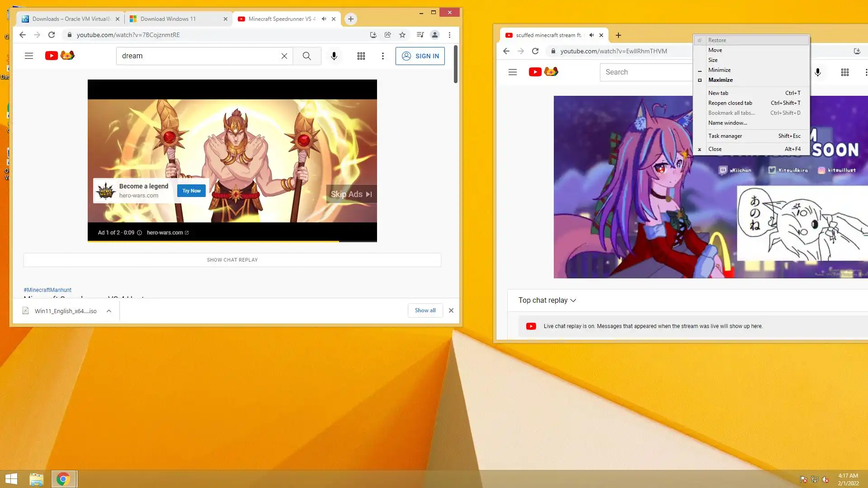Select Task manager from context menu
The width and height of the screenshot is (868, 488).
725,136
